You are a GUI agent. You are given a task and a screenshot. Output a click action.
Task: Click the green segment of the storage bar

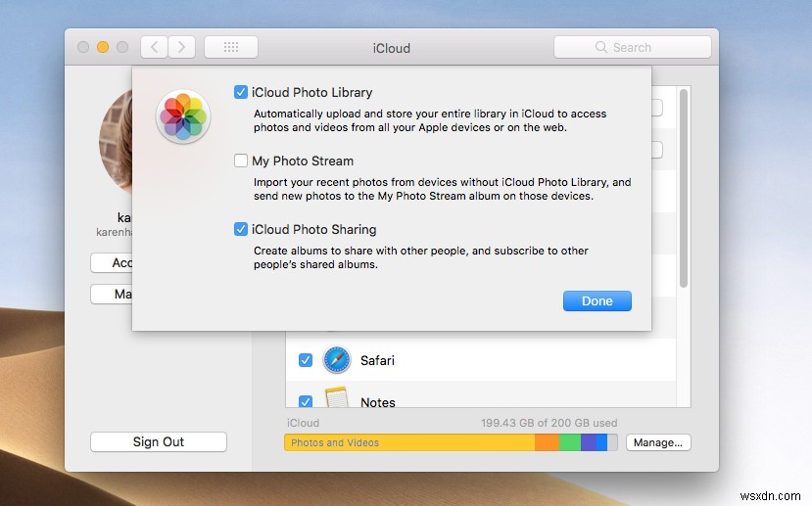tap(570, 442)
